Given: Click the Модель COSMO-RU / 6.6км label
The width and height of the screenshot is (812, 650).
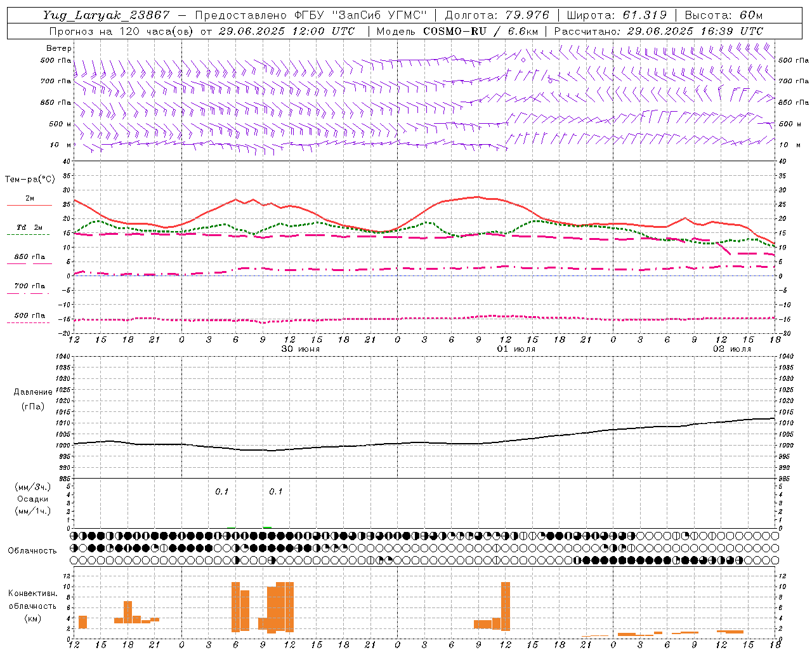Looking at the screenshot, I should coord(457,31).
